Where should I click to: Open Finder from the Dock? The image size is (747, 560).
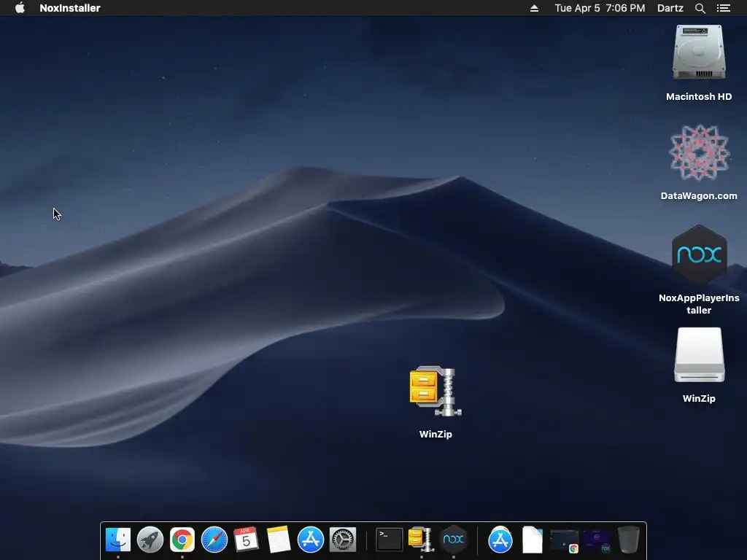click(117, 540)
